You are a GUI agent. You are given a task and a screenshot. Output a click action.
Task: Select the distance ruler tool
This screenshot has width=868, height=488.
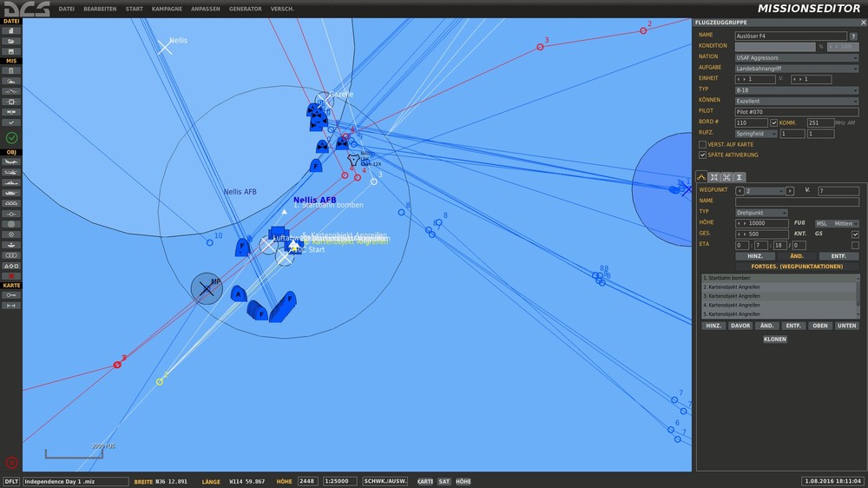tap(11, 306)
